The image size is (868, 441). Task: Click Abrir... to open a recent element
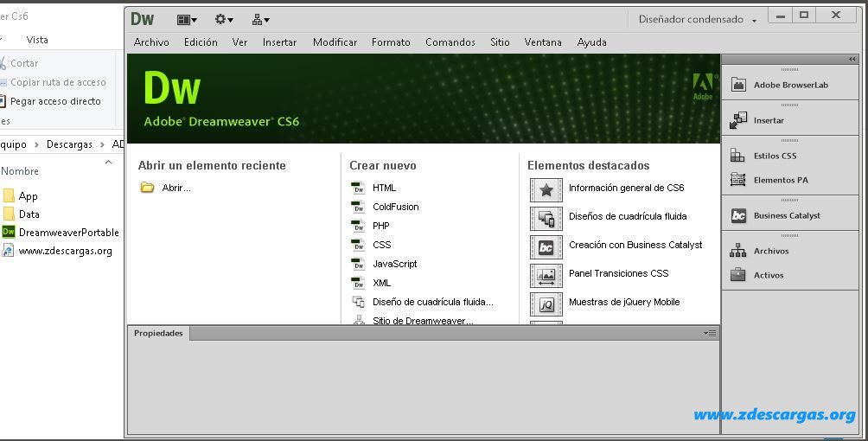[176, 188]
